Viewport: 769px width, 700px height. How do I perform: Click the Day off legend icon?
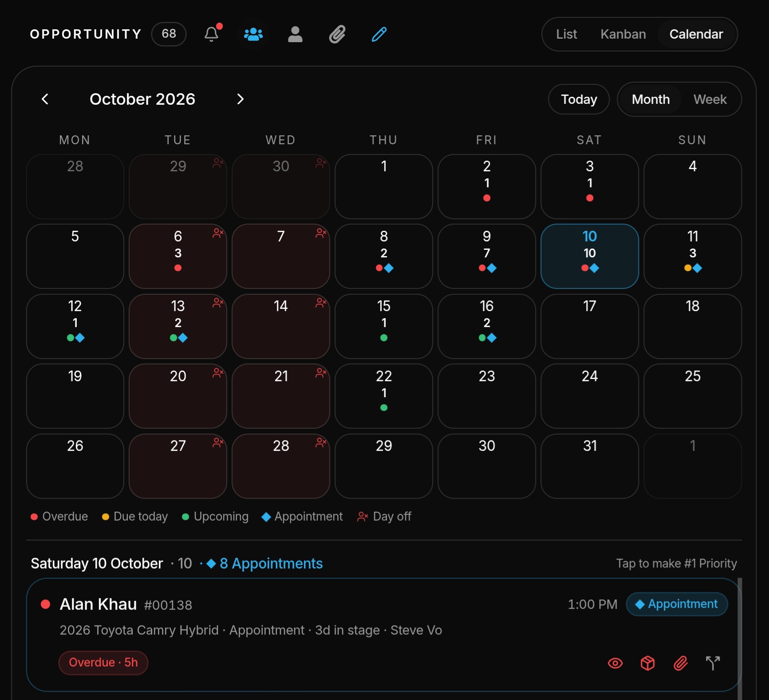(363, 517)
